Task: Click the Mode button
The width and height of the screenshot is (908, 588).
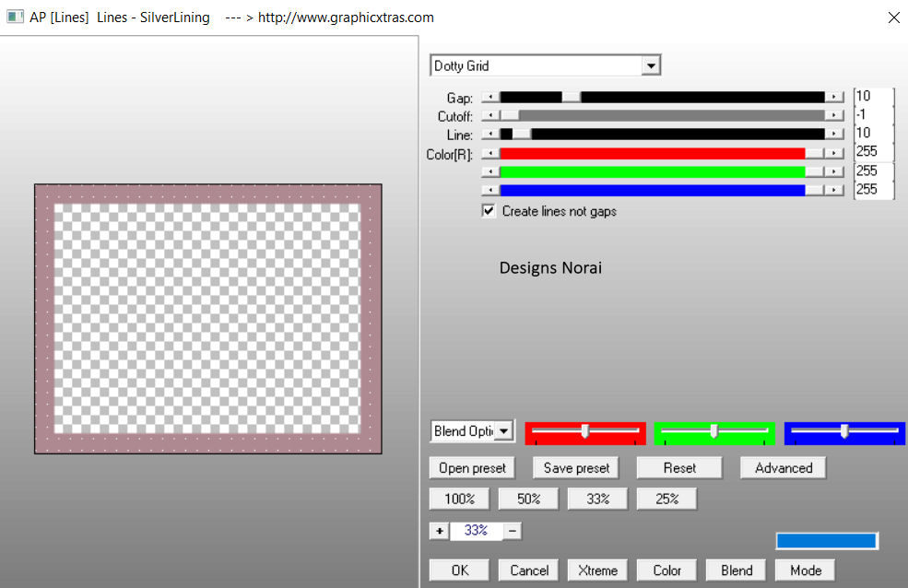Action: [805, 570]
